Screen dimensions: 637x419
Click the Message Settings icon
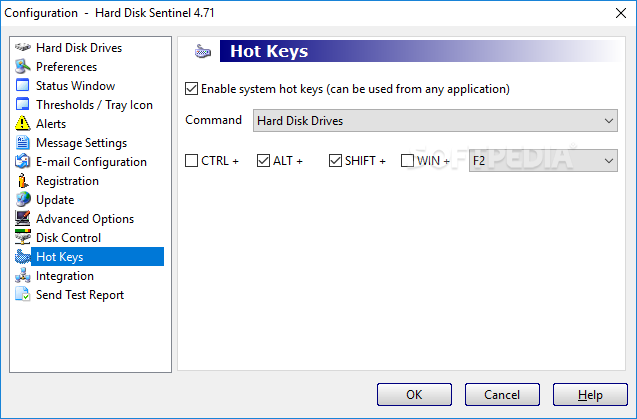click(22, 142)
